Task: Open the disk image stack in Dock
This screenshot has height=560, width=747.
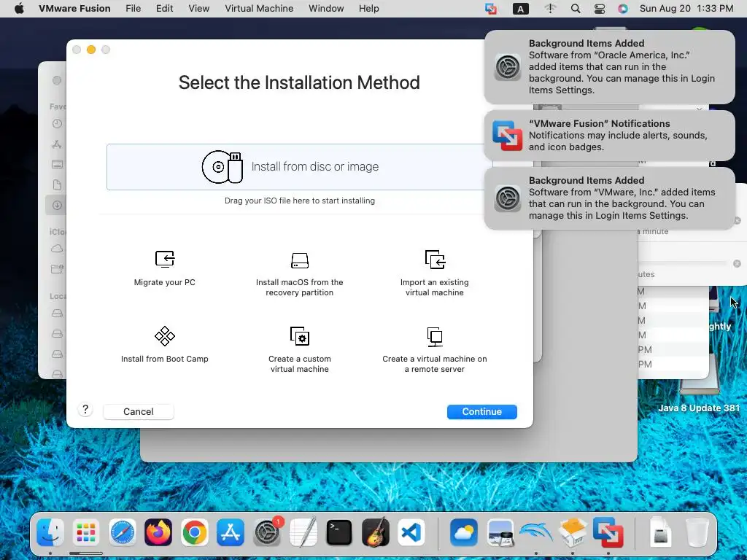Action: point(661,532)
